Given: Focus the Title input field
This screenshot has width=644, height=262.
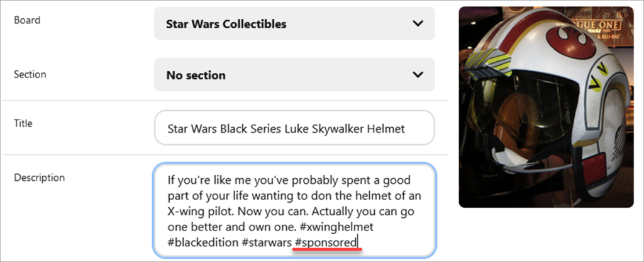Looking at the screenshot, I should click(x=294, y=128).
